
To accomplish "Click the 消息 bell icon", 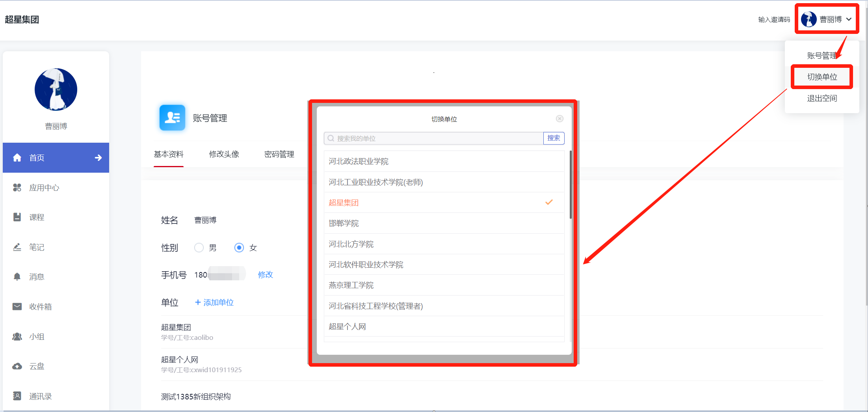I will pos(17,277).
